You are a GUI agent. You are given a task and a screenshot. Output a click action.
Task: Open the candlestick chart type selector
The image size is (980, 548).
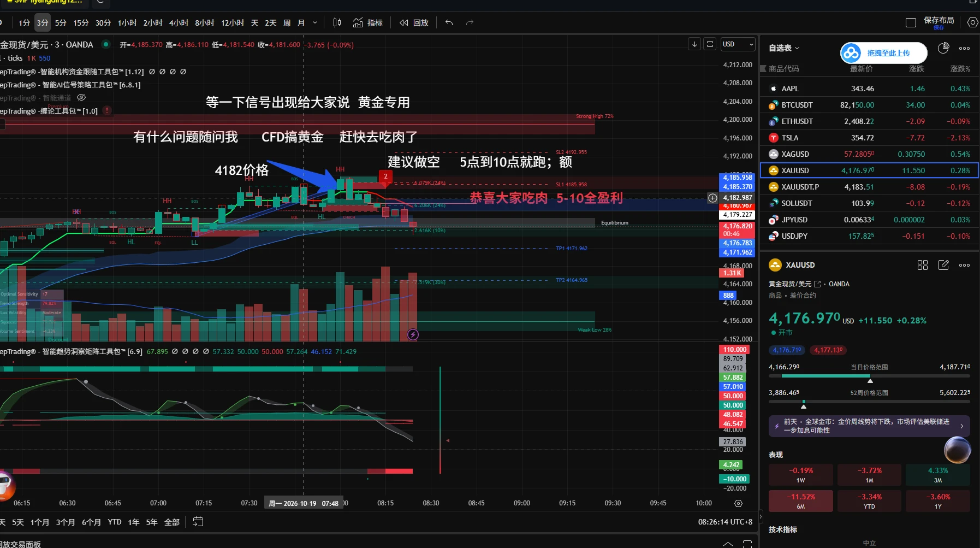coord(337,22)
